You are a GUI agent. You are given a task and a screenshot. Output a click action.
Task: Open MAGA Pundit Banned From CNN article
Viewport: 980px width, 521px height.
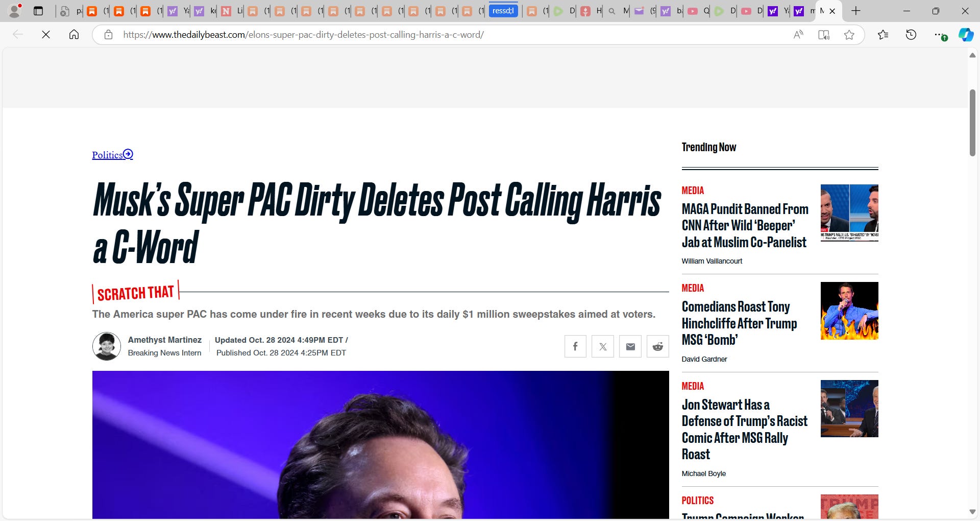click(x=745, y=225)
